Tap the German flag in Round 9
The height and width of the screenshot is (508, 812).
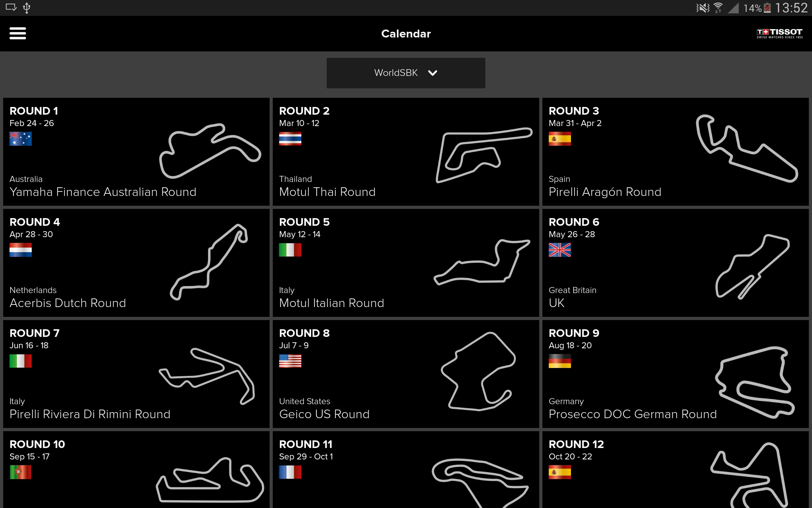click(x=560, y=361)
